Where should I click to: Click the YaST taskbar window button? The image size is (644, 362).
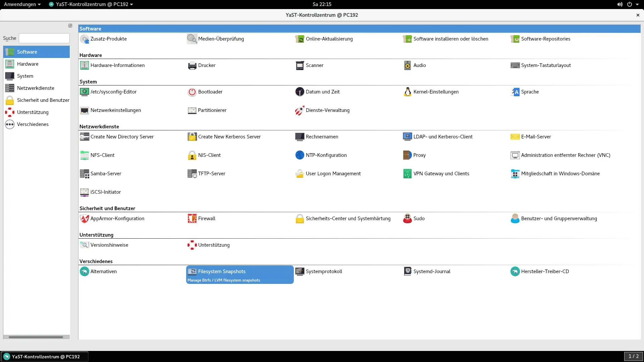[x=45, y=357]
